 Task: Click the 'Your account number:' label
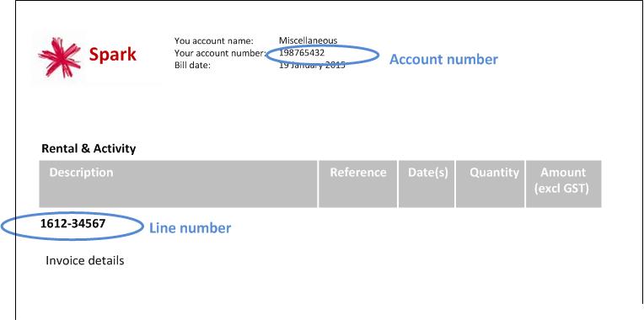click(220, 53)
